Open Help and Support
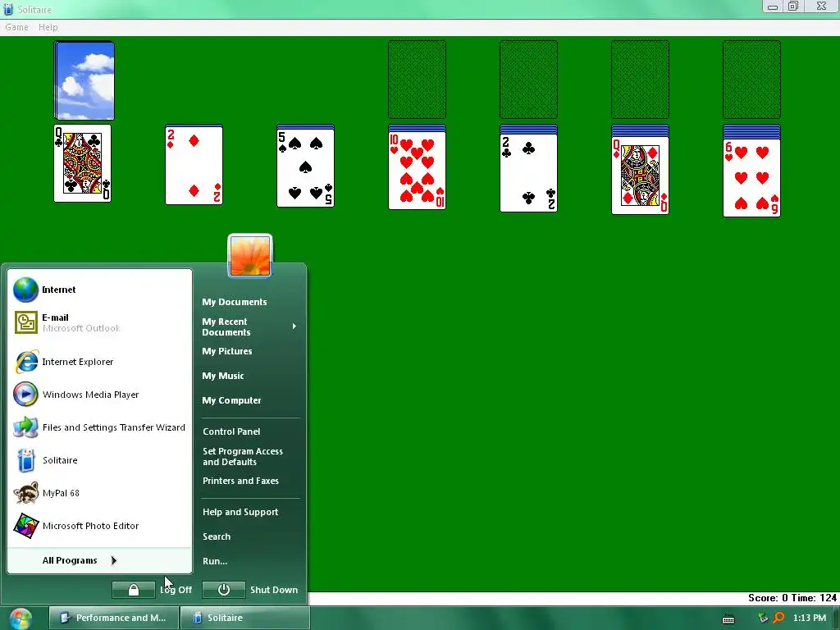The image size is (840, 630). 240,512
